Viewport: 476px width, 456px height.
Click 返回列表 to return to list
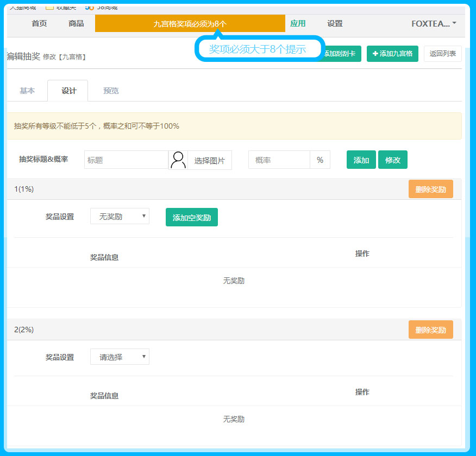tap(442, 54)
